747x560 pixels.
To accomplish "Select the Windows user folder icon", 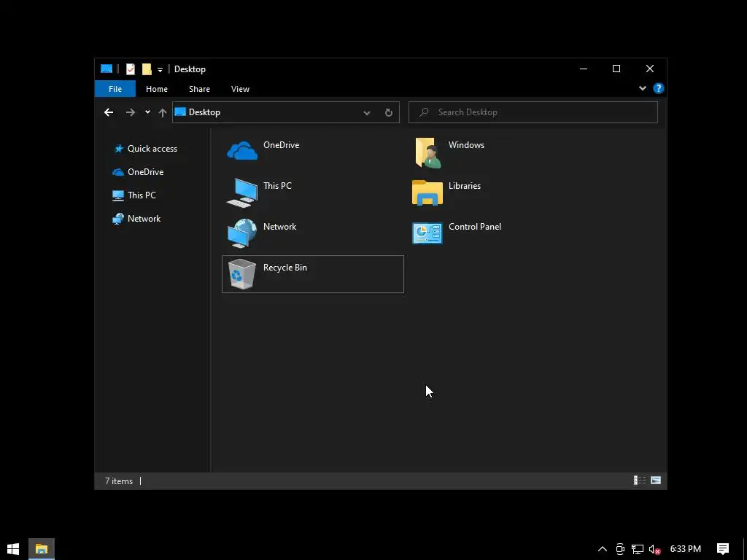I will click(427, 152).
